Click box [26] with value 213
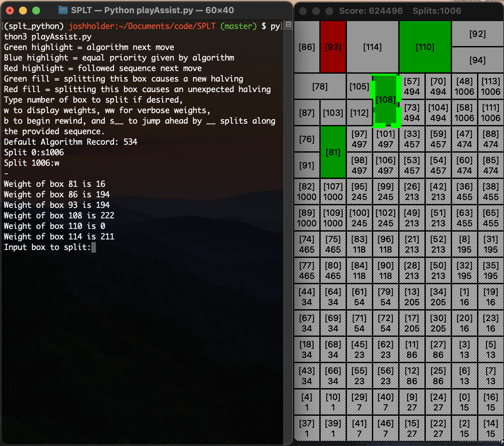The image size is (504, 446). [412, 191]
